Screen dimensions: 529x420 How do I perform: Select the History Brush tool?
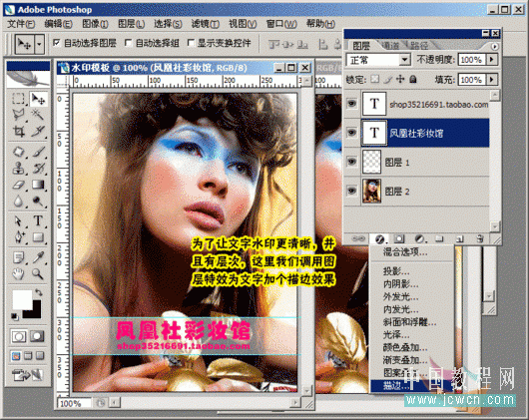tap(38, 168)
